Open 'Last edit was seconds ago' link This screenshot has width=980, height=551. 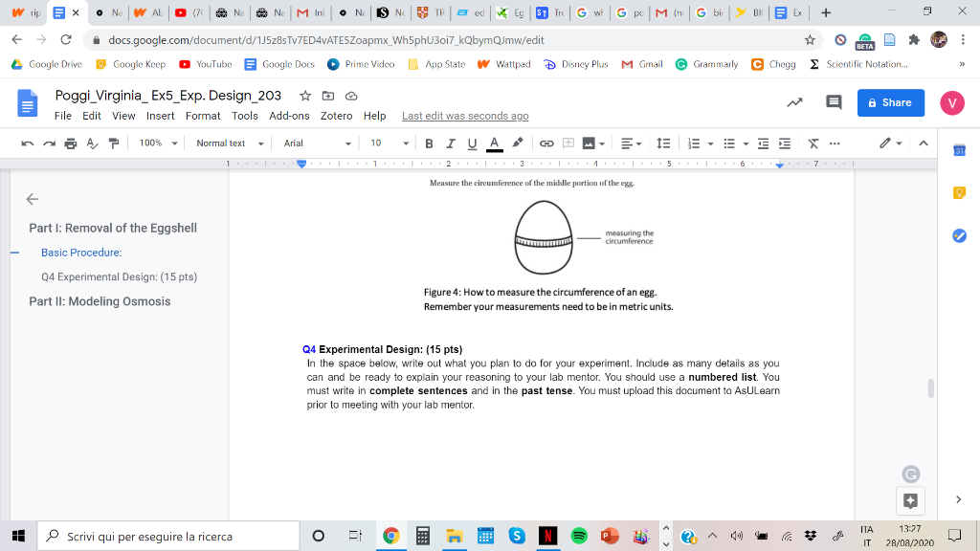pyautogui.click(x=465, y=116)
